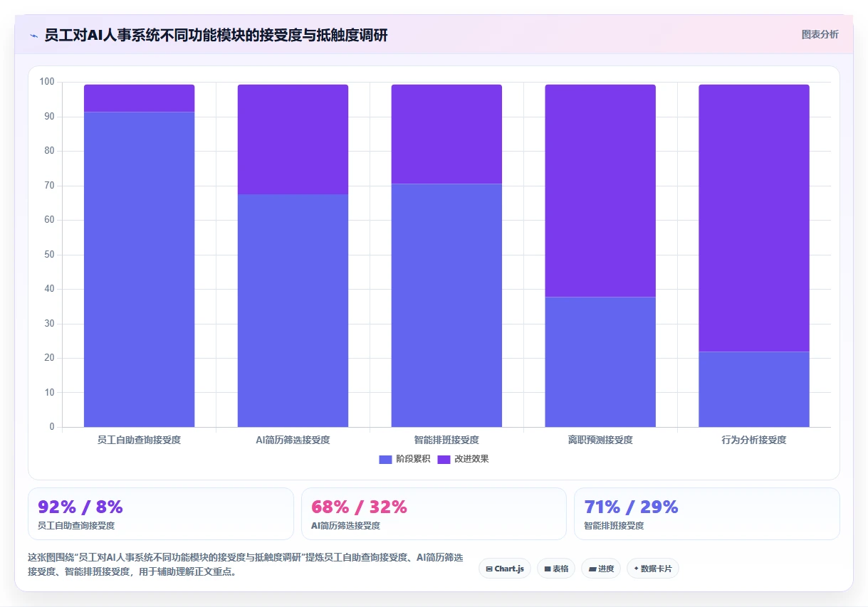Select the Chart.js tag chip

click(x=505, y=569)
